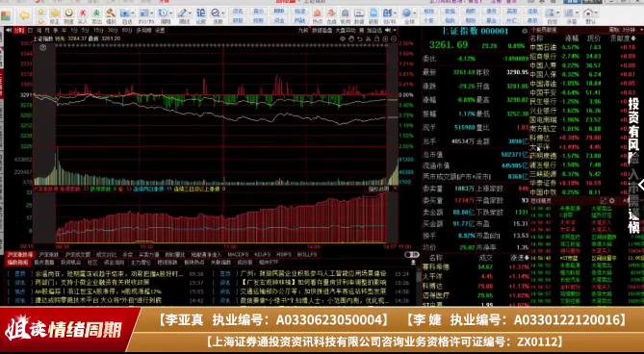Click the question mark icon on chart

point(42,47)
